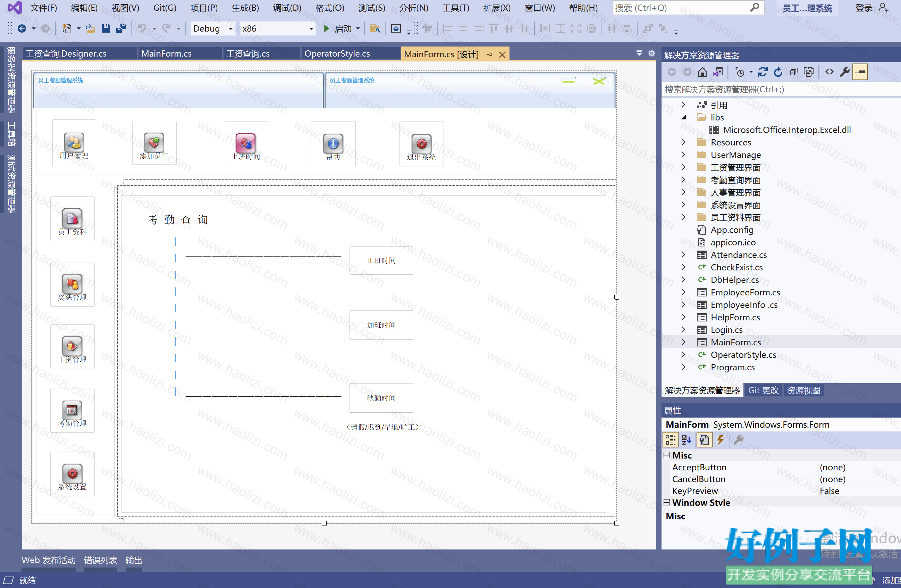
Task: Click the open file folder icon
Action: click(90, 28)
